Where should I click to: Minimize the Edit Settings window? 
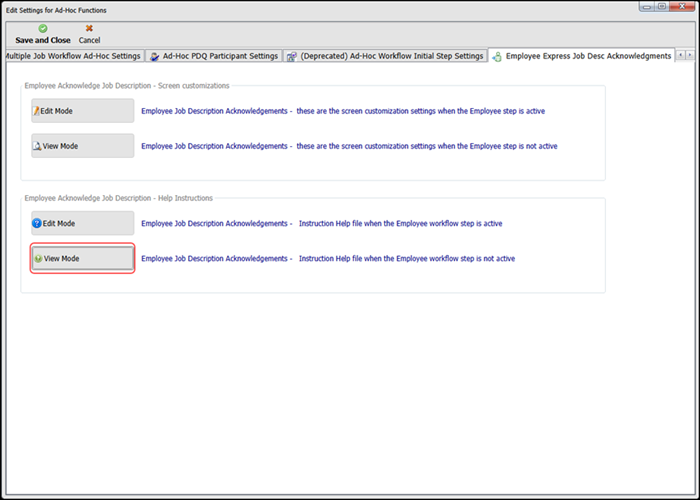click(648, 7)
